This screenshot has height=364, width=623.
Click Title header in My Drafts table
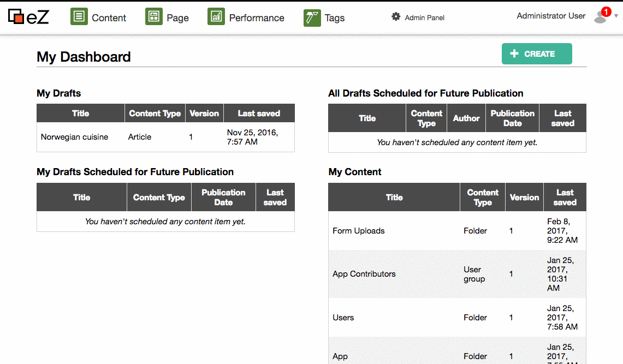pyautogui.click(x=80, y=114)
